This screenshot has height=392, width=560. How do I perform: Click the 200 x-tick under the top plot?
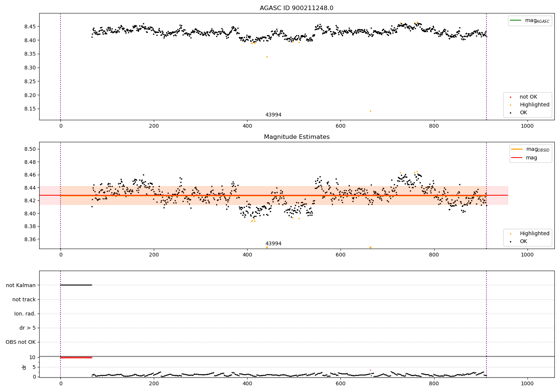pyautogui.click(x=154, y=126)
